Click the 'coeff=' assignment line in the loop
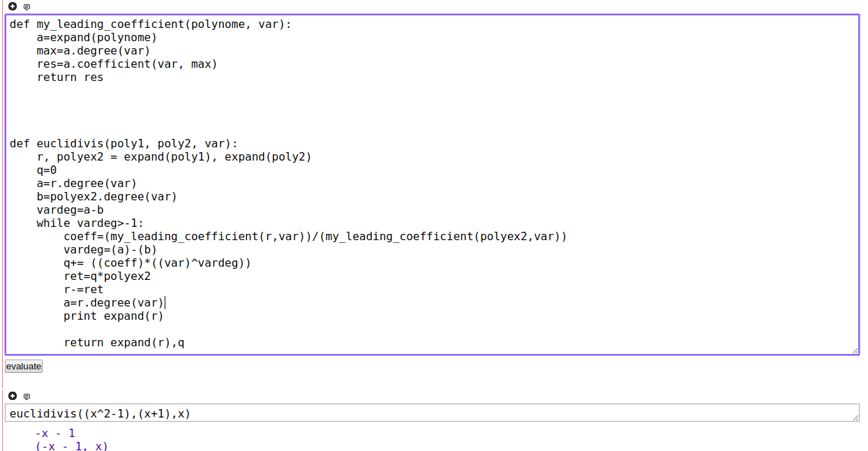 click(x=314, y=237)
